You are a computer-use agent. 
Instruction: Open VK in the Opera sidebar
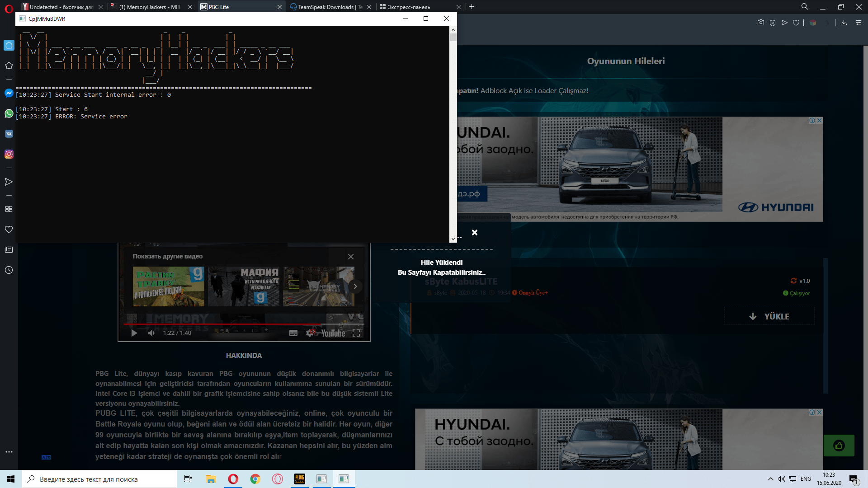[x=9, y=134]
